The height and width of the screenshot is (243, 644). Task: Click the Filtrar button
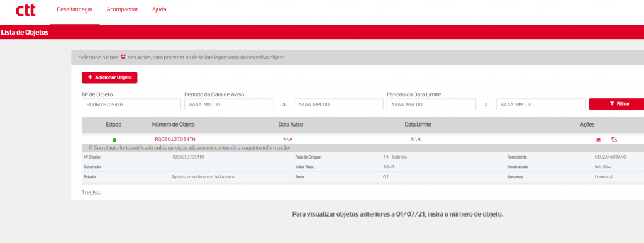[616, 105]
